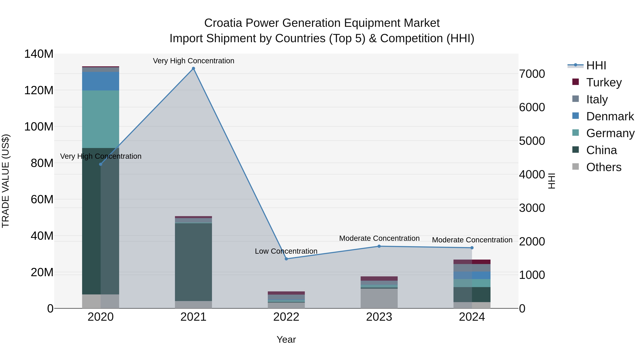Click the 2020 x-axis label

[x=101, y=317]
